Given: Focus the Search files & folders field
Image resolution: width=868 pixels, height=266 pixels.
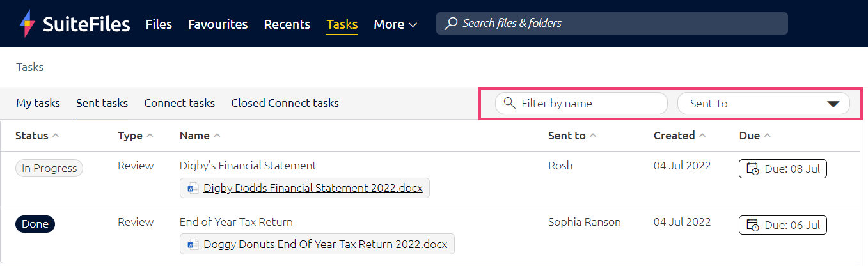Looking at the screenshot, I should click(x=612, y=24).
